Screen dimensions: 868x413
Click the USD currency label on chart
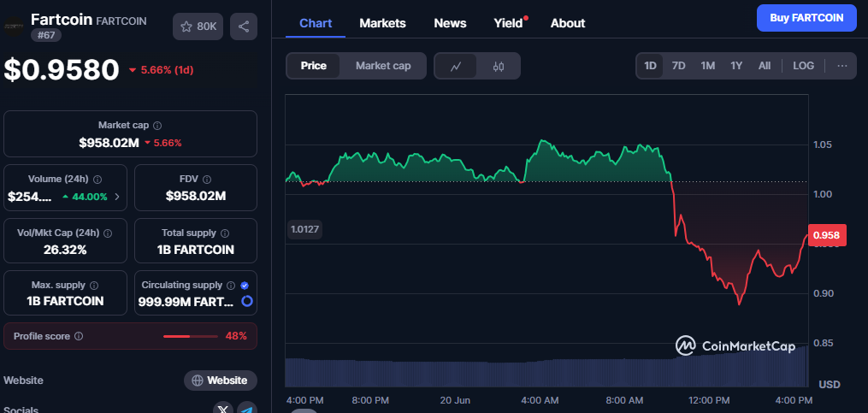click(830, 384)
